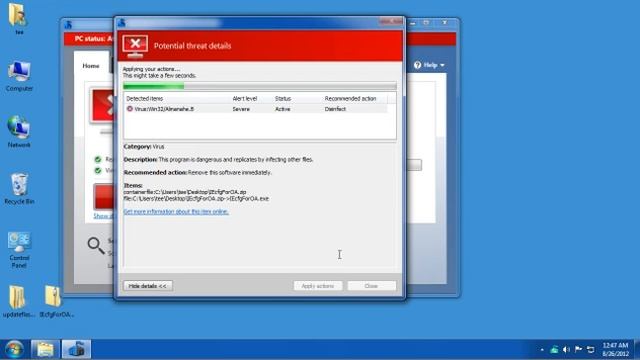Expand the Help dropdown arrow

click(442, 65)
